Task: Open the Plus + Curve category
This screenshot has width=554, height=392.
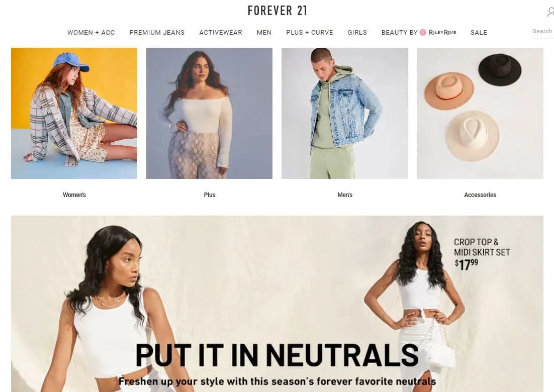Action: click(310, 33)
